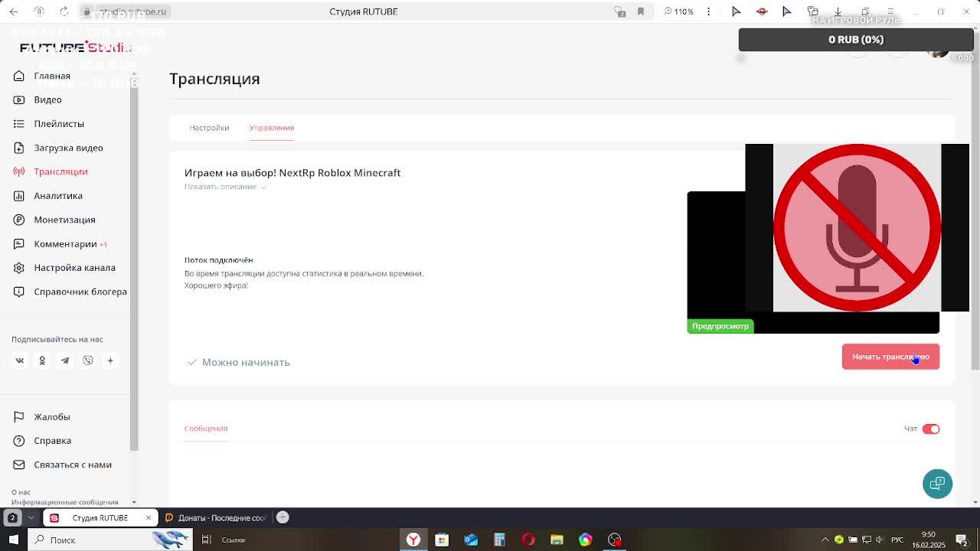This screenshot has width=980, height=551.
Task: Open Opera on taskbar
Action: pyautogui.click(x=528, y=540)
